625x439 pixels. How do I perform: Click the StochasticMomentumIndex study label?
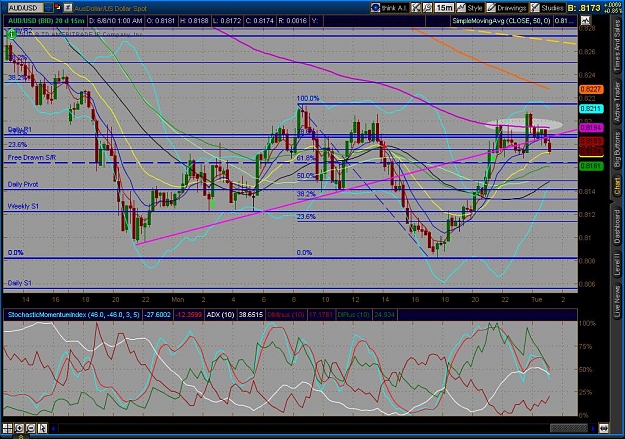coord(74,315)
